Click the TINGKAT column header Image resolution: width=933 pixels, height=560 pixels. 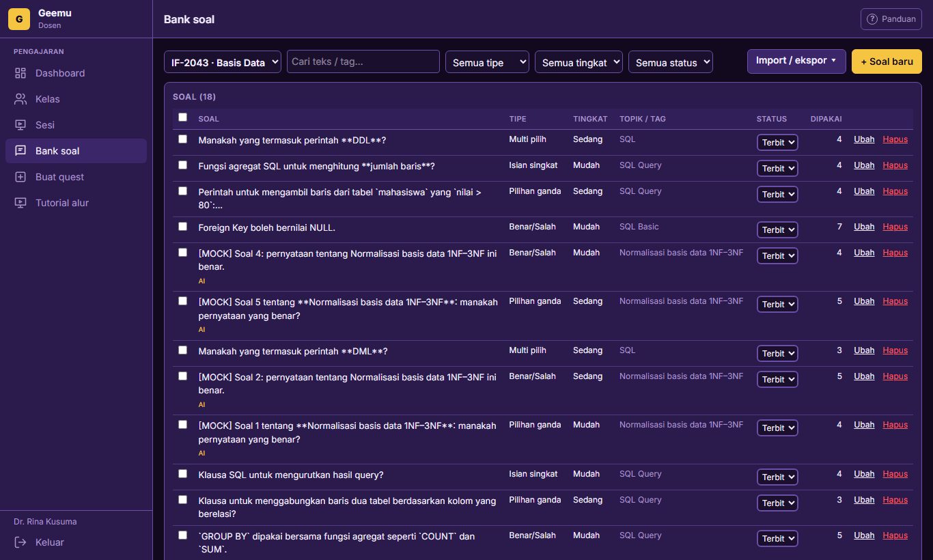tap(590, 119)
